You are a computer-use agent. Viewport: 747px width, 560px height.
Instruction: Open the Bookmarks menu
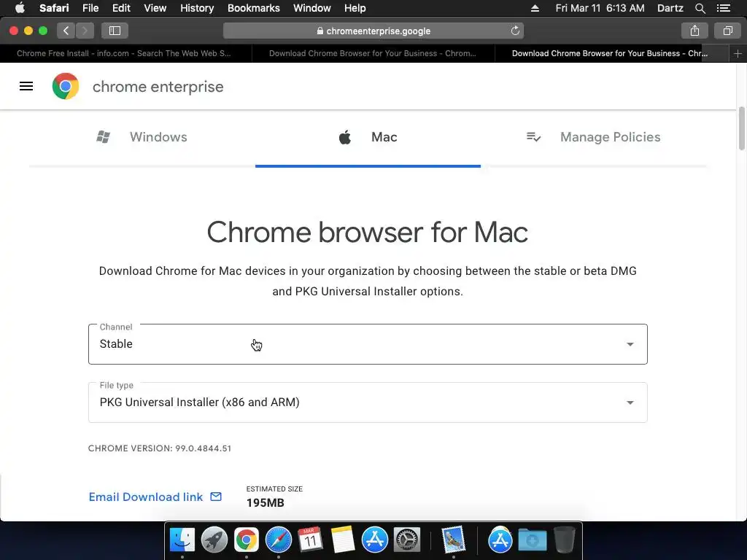(x=253, y=8)
